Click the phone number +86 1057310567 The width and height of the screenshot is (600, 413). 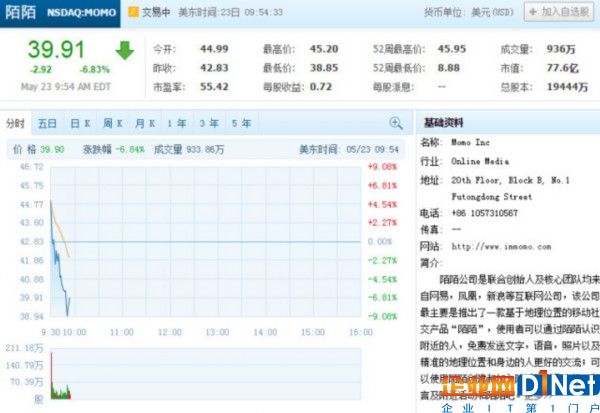(484, 213)
